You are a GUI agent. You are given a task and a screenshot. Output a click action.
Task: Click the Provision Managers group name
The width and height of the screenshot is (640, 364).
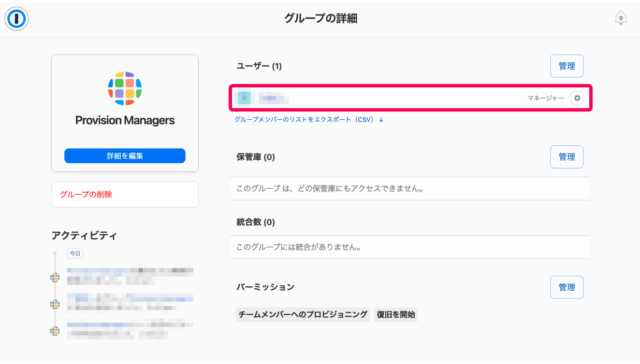[x=125, y=121]
